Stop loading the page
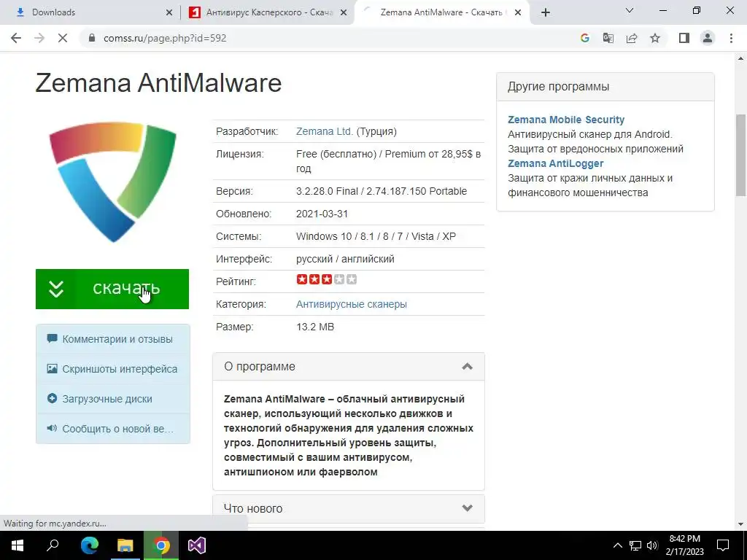The image size is (747, 560). (63, 38)
